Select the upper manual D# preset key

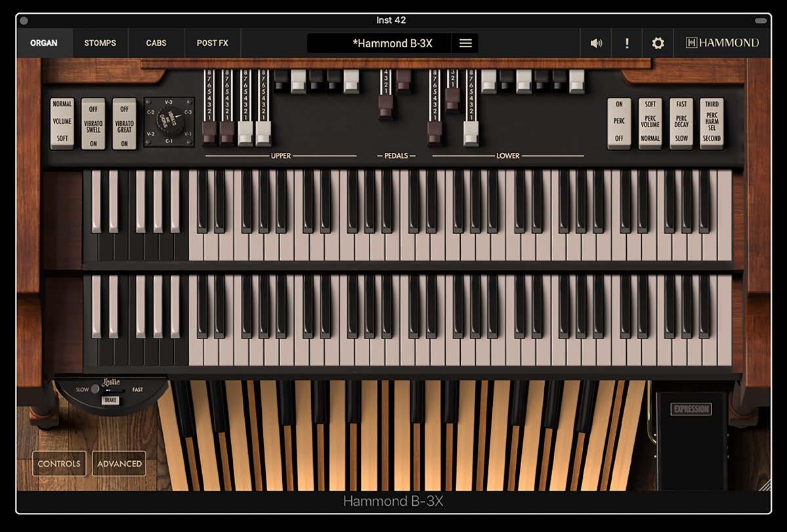tap(114, 201)
